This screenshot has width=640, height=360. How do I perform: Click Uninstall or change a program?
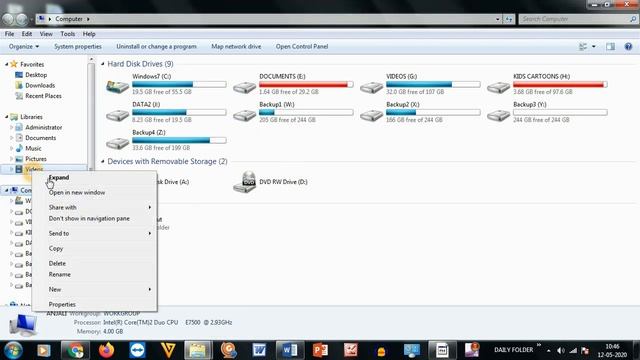point(156,47)
